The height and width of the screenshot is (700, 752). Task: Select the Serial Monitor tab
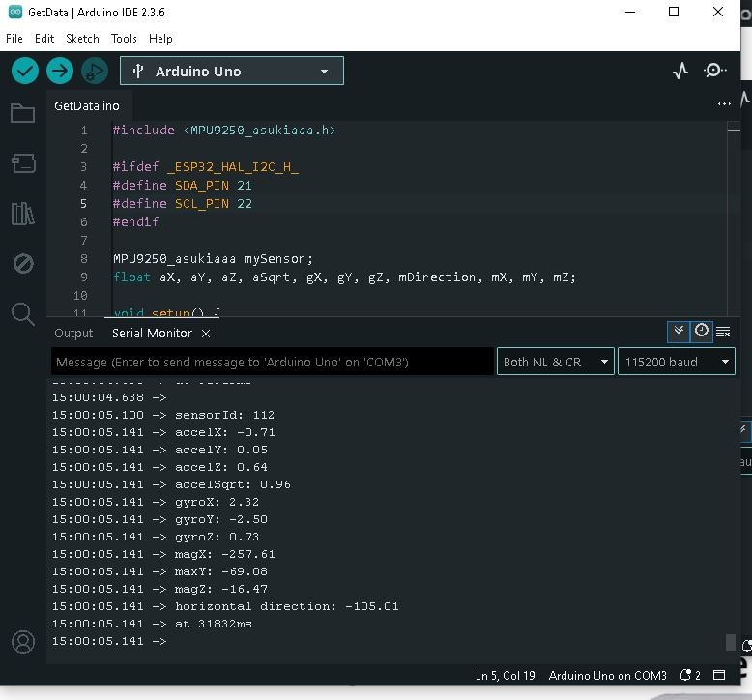click(x=152, y=334)
